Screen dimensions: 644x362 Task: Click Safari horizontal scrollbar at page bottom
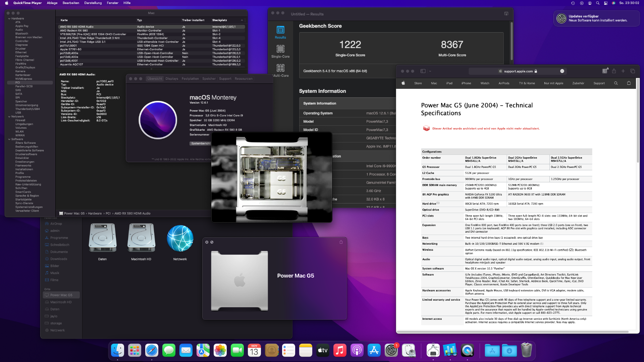click(x=513, y=332)
